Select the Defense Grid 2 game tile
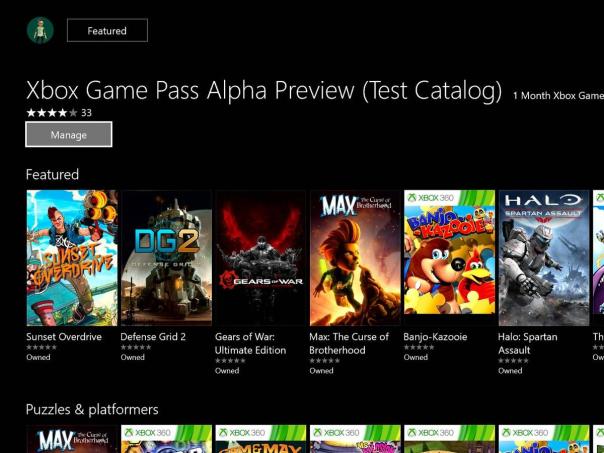This screenshot has height=453, width=604. 166,258
